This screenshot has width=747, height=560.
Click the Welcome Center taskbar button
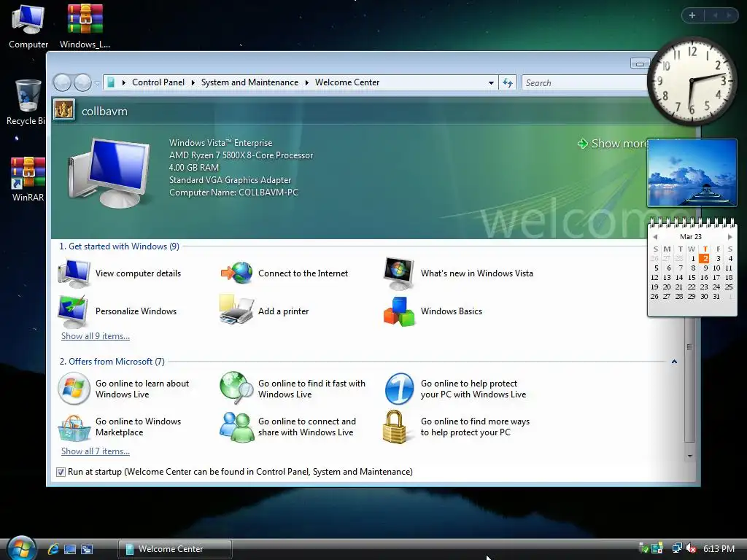click(175, 549)
